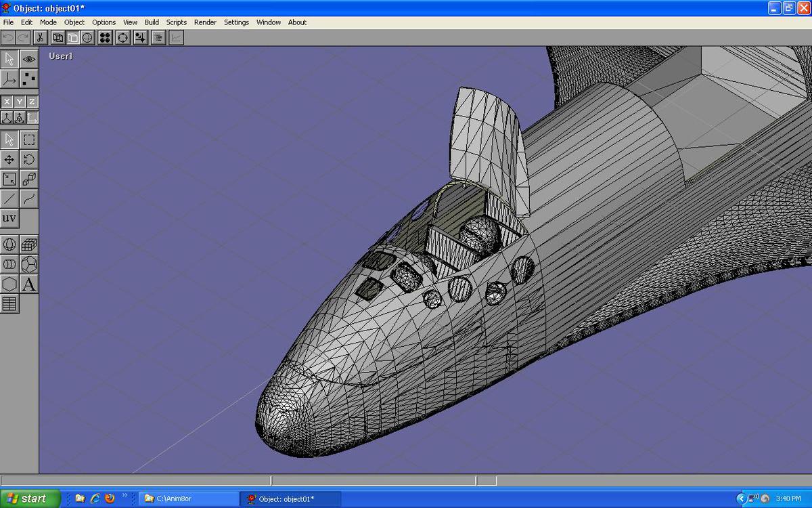Viewport: 812px width, 508px height.
Task: Launch Internet Explorer from quick launch
Action: (x=95, y=499)
